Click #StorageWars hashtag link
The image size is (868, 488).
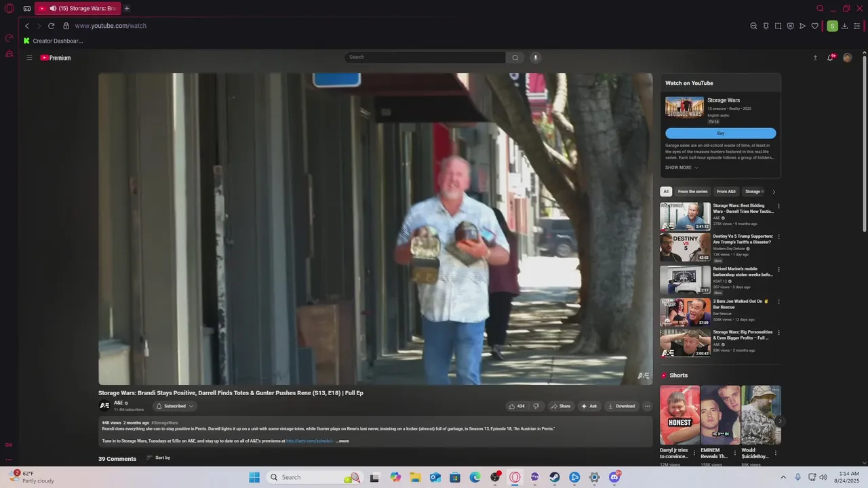pos(165,423)
